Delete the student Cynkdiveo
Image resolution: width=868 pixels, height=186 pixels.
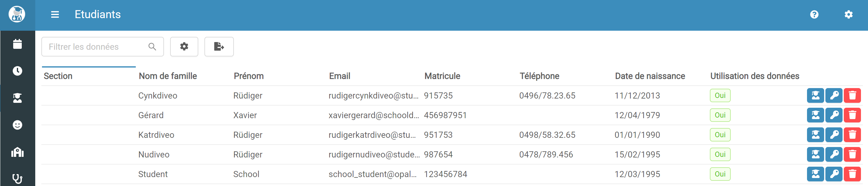[x=852, y=95]
